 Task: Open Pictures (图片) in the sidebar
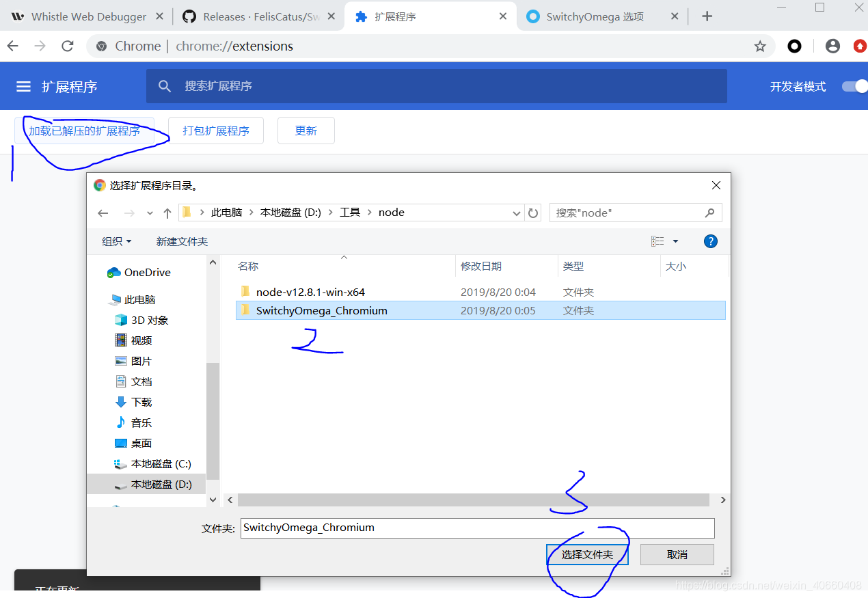(133, 361)
